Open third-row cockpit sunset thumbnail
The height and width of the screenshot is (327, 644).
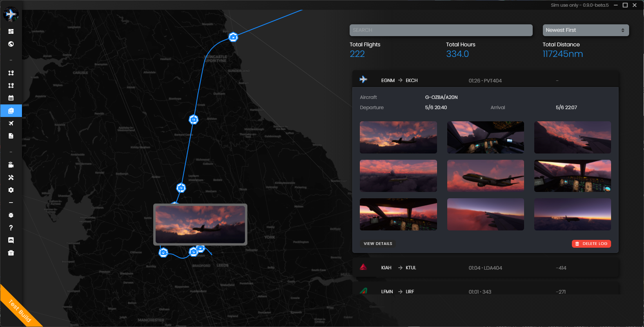pos(398,214)
